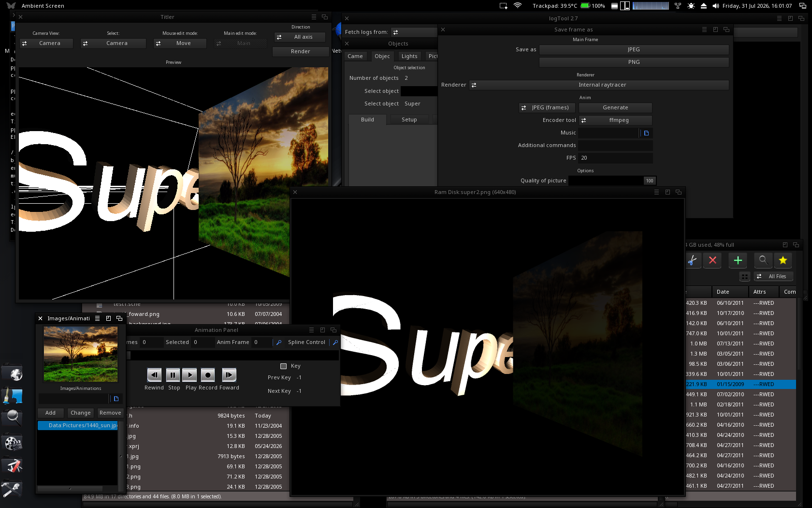This screenshot has height=508, width=812.
Task: Click the Remove button in Images/Animations
Action: tap(110, 413)
